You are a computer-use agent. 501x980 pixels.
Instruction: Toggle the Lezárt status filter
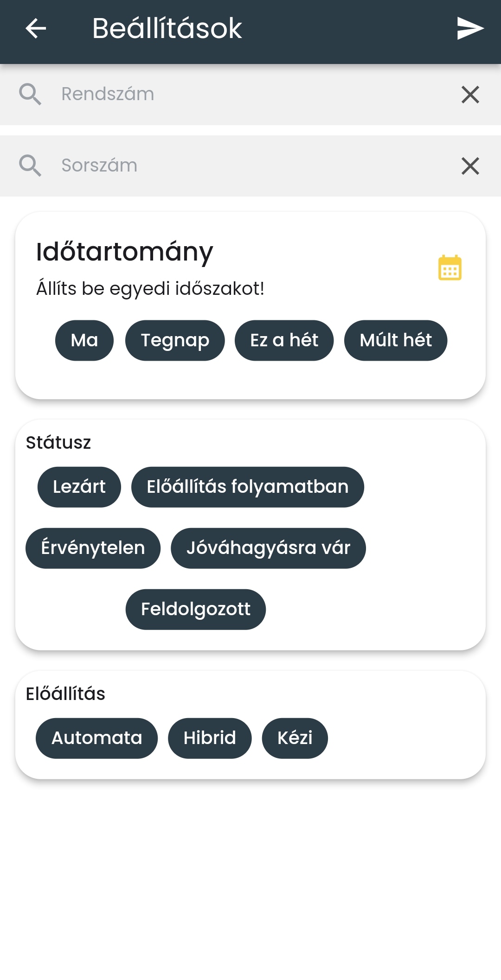(x=79, y=487)
